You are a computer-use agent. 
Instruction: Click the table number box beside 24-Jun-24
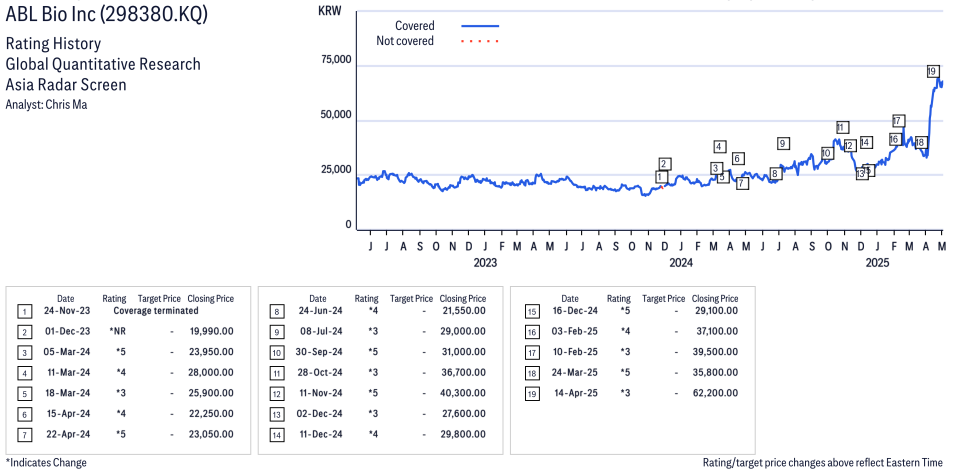pos(277,312)
